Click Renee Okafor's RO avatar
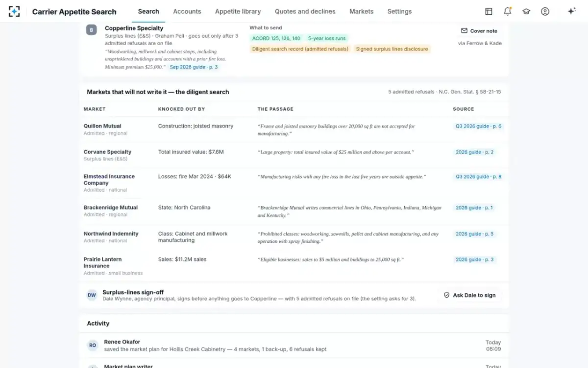Screen dimensions: 588x368 click(x=93, y=345)
